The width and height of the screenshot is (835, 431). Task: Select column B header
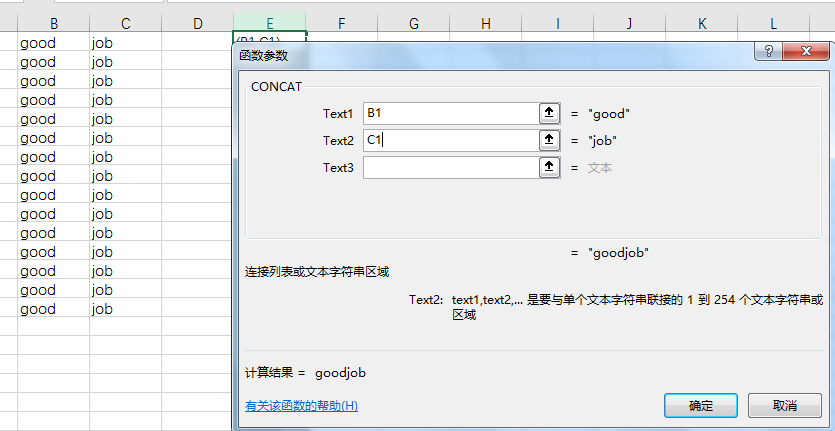click(x=54, y=23)
